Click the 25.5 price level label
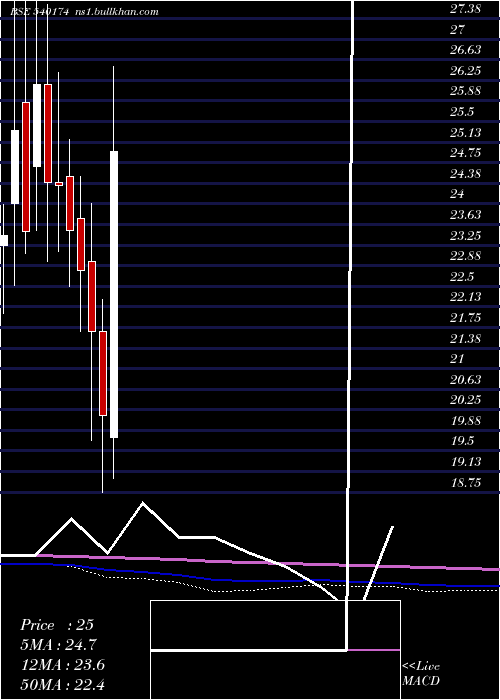Viewport: 500px width, 700px height. tap(462, 112)
